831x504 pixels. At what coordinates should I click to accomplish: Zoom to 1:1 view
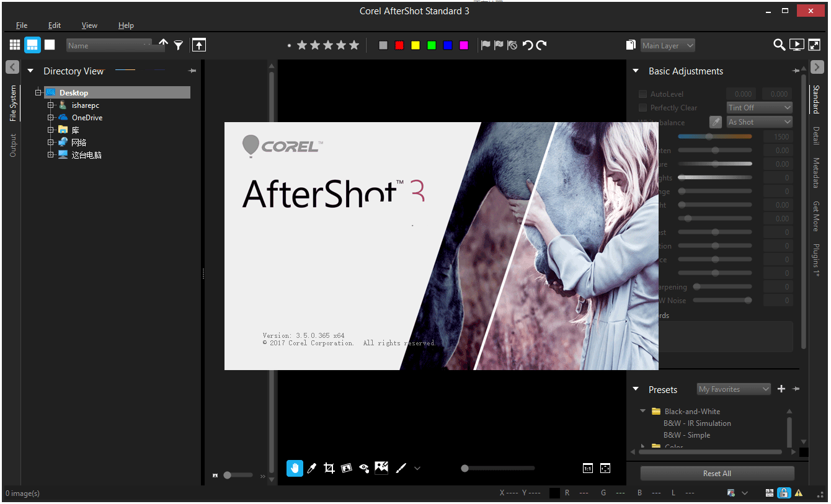588,469
